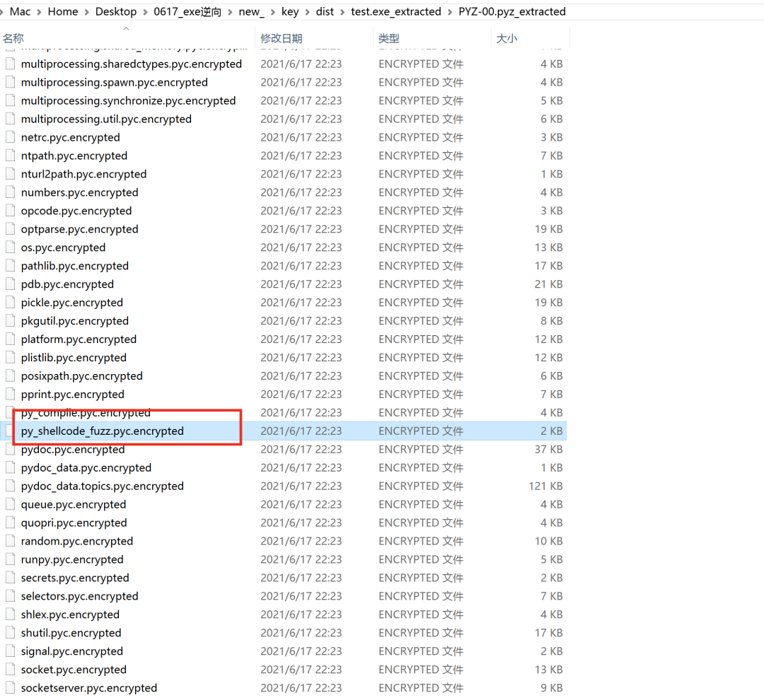The height and width of the screenshot is (700, 764).
Task: Click the file icon next to shutil.pyc.encrypted
Action: coord(10,633)
